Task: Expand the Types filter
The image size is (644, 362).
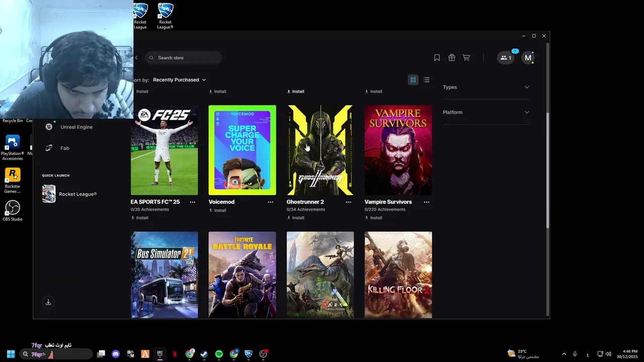Action: coord(486,87)
